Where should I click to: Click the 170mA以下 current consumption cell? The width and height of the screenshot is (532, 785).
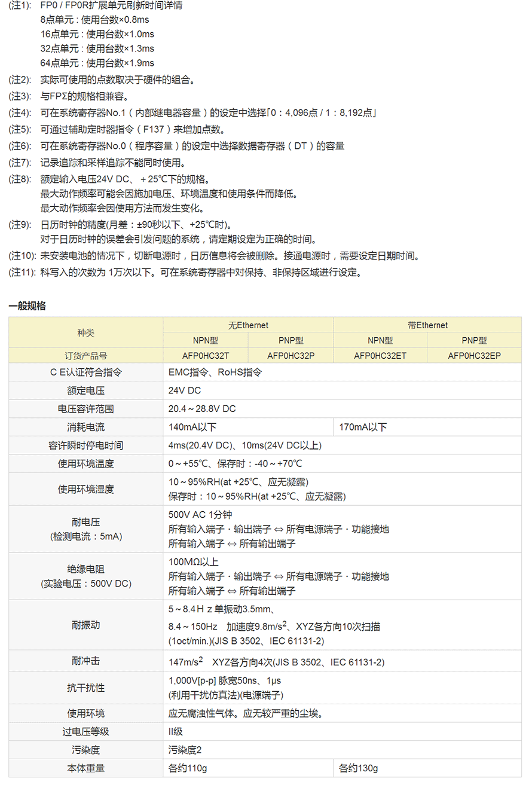point(363,427)
